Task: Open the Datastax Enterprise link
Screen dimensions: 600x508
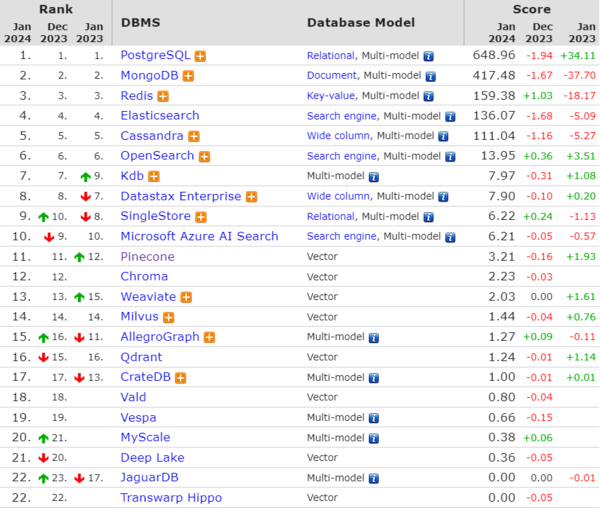Action: (181, 196)
